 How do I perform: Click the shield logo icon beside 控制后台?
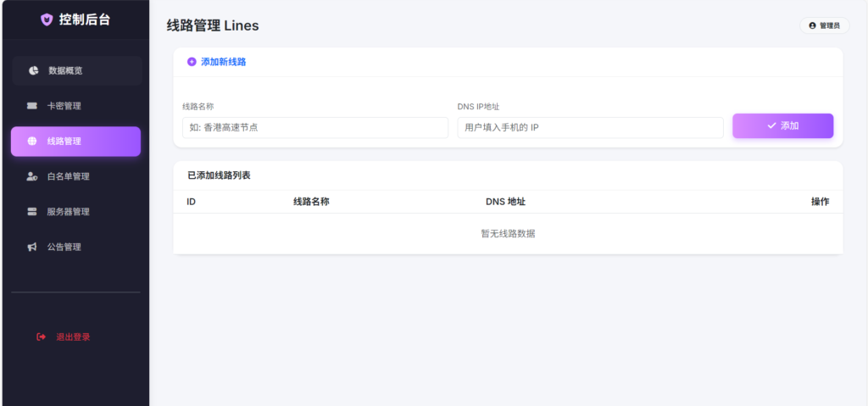point(47,19)
